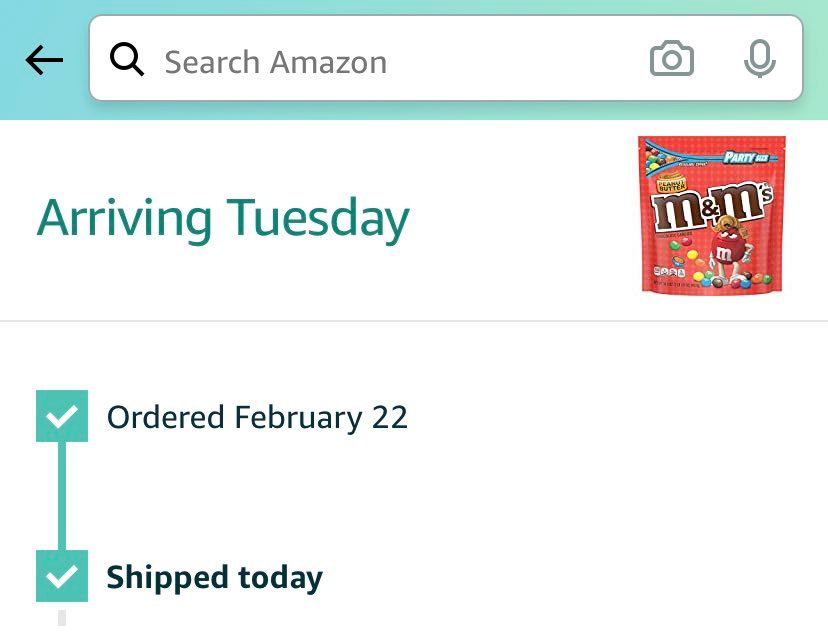Start voice search with the microphone
Viewport: 828px width, 632px height.
pyautogui.click(x=759, y=60)
